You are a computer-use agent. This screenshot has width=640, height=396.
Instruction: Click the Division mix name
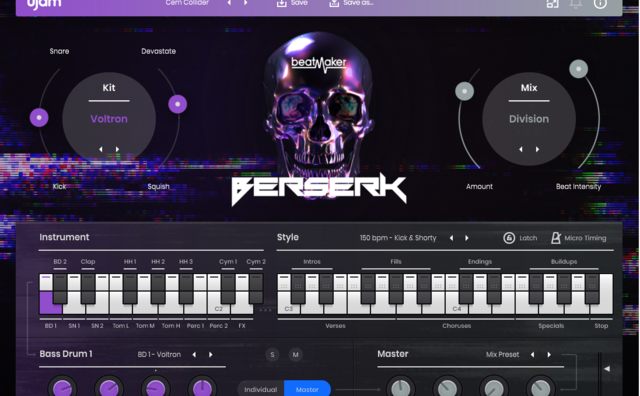pyautogui.click(x=529, y=119)
